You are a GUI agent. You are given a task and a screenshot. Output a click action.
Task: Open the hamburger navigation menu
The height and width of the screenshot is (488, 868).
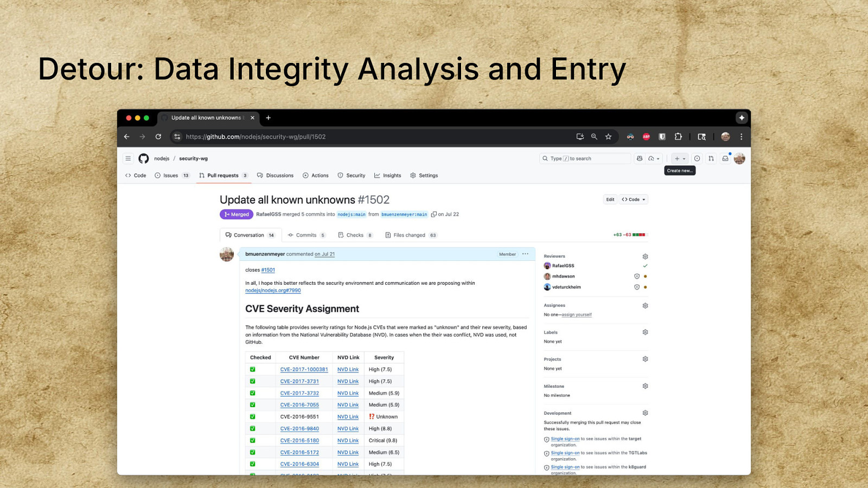(x=128, y=158)
